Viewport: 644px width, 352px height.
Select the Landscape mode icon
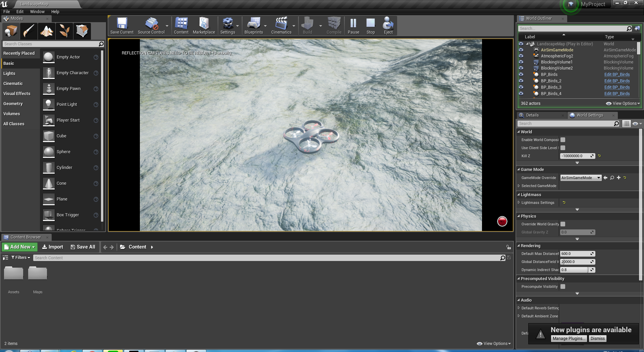(x=46, y=31)
